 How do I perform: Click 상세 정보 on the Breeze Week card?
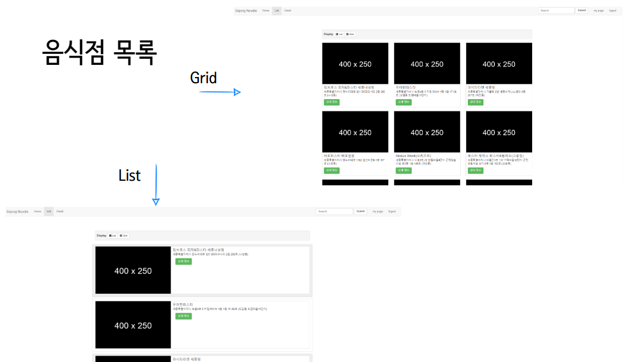pyautogui.click(x=403, y=170)
